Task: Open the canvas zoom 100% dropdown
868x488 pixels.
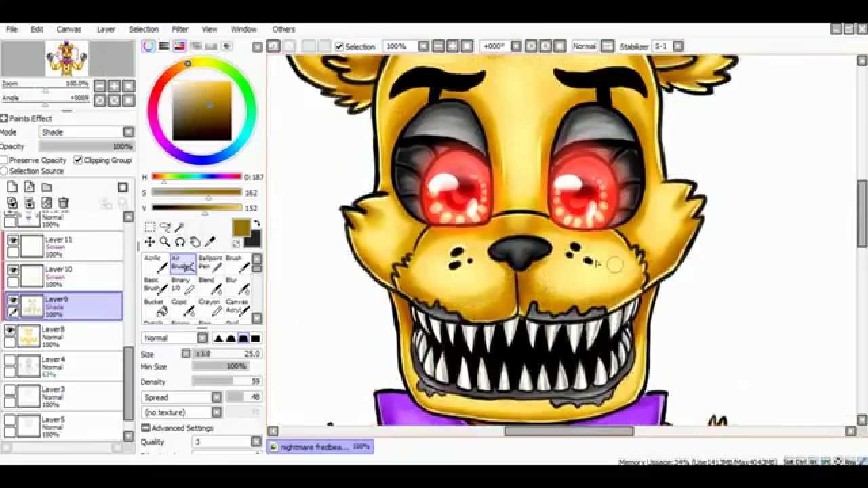Action: [406, 46]
